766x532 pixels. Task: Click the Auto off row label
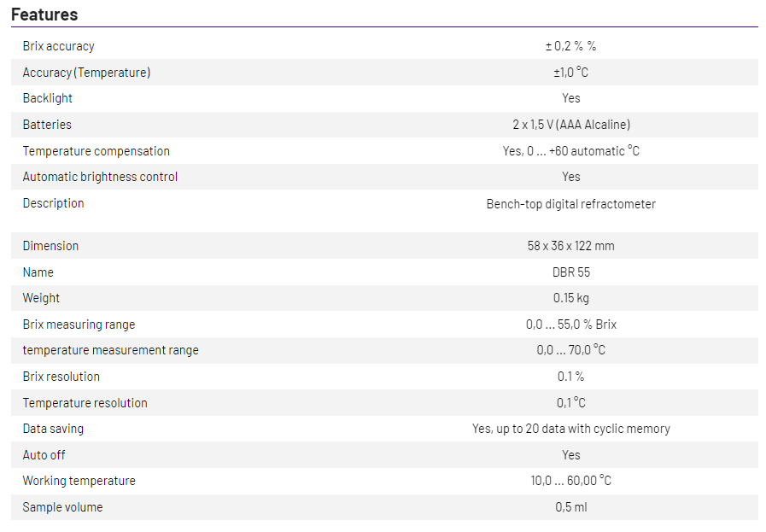coord(44,455)
